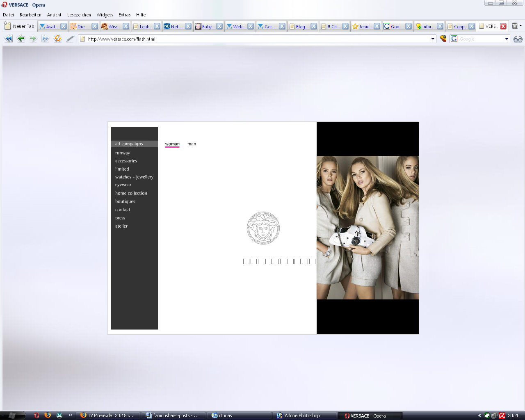Expand the address bar history dropdown
The image size is (525, 420).
click(x=433, y=39)
